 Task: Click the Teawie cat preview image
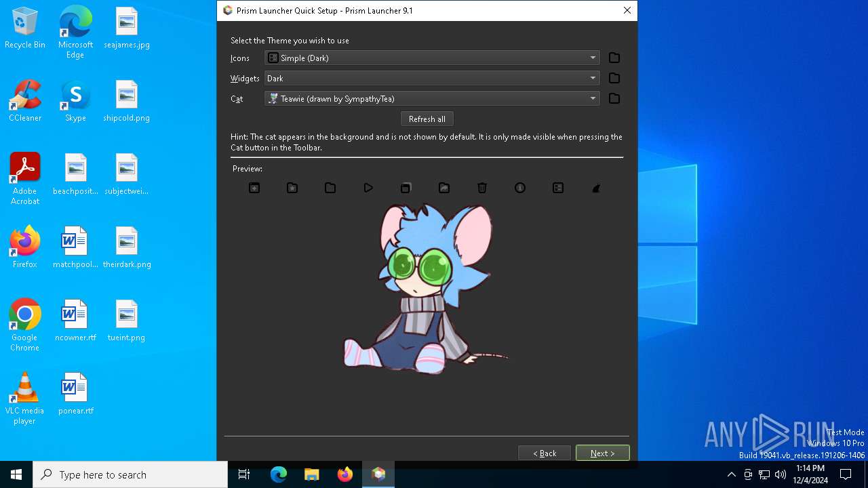click(x=425, y=289)
